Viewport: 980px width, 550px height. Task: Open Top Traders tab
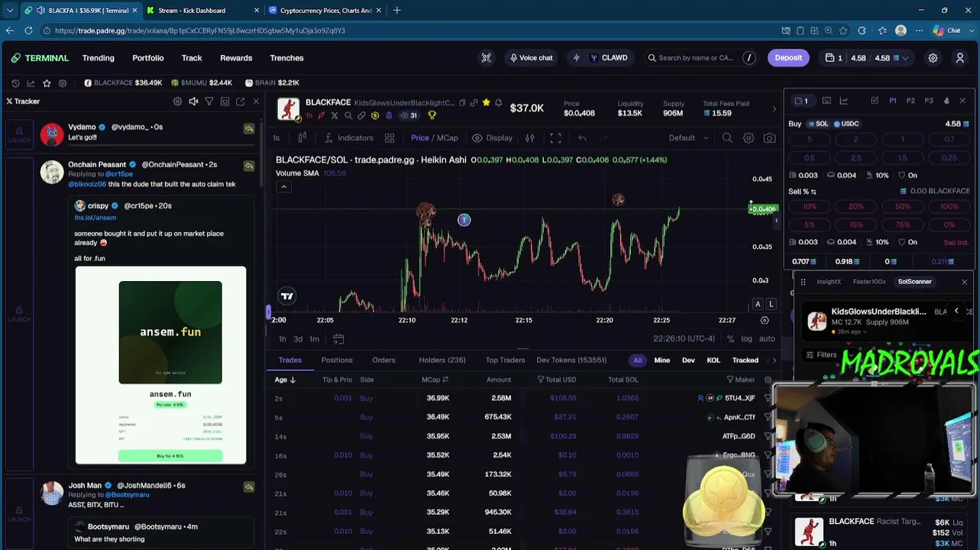pos(506,361)
